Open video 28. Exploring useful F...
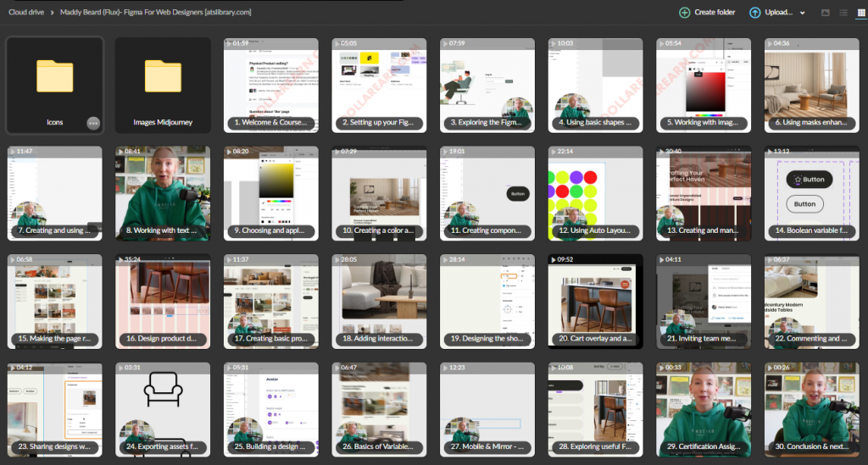Image resolution: width=868 pixels, height=465 pixels. (596, 410)
